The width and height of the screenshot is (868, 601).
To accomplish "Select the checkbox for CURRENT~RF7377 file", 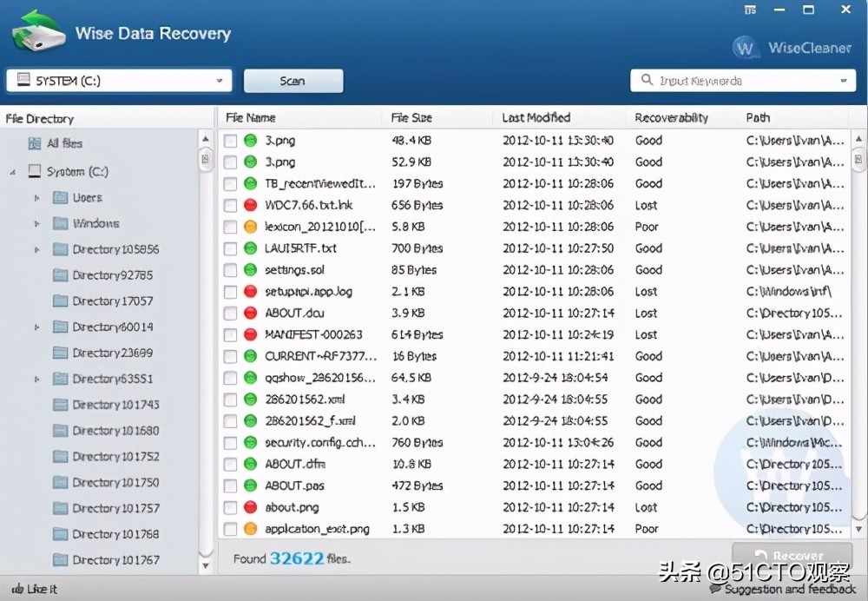I will click(x=230, y=357).
